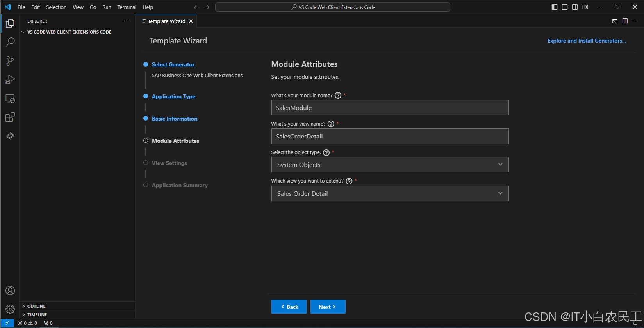Open the Run menu
The image size is (644, 328).
[107, 7]
